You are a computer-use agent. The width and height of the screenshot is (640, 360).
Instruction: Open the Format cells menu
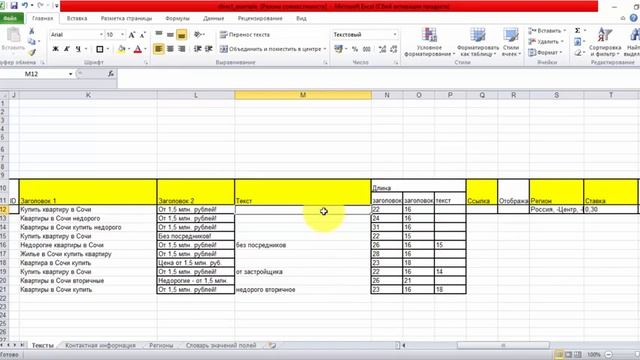coord(545,52)
